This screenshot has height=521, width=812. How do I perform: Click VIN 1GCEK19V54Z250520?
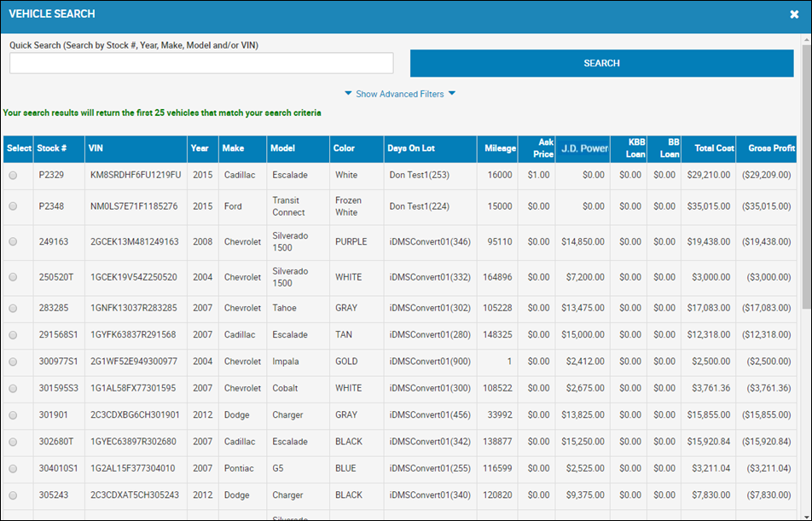[x=134, y=277]
